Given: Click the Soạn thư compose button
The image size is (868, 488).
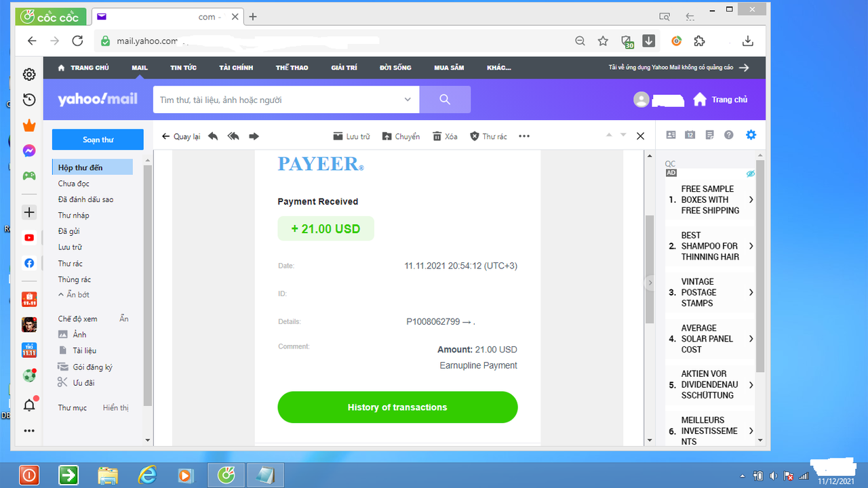Looking at the screenshot, I should 98,140.
